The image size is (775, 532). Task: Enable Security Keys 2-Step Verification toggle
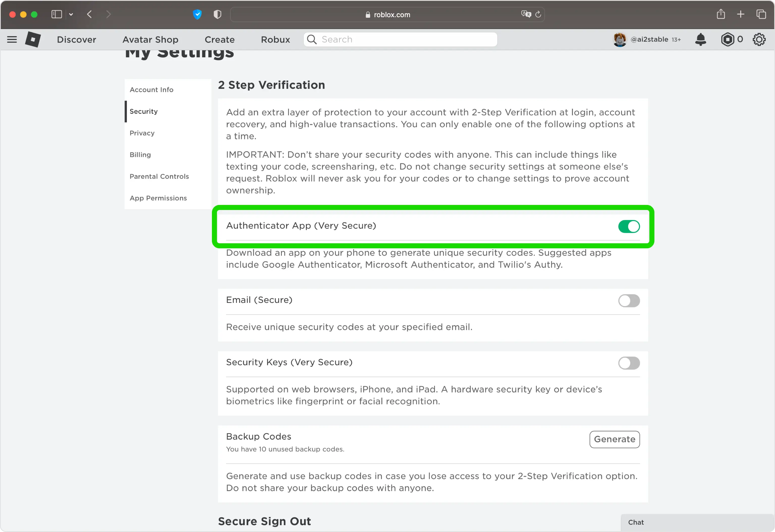(628, 362)
